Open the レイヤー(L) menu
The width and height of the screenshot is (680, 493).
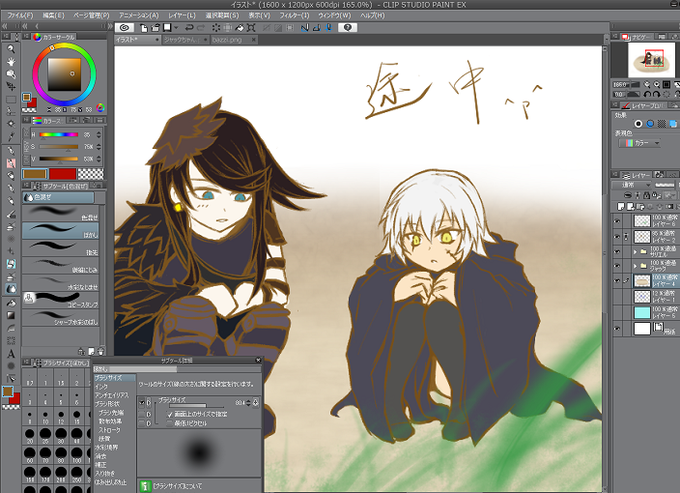tap(182, 15)
